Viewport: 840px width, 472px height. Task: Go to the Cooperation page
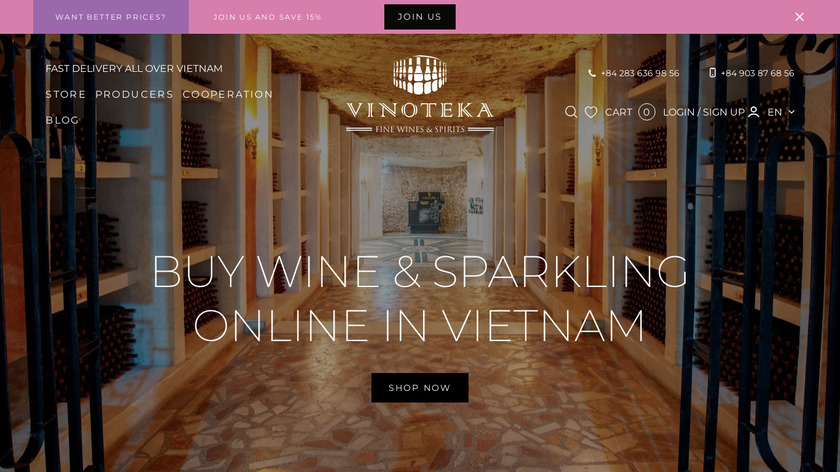(228, 94)
